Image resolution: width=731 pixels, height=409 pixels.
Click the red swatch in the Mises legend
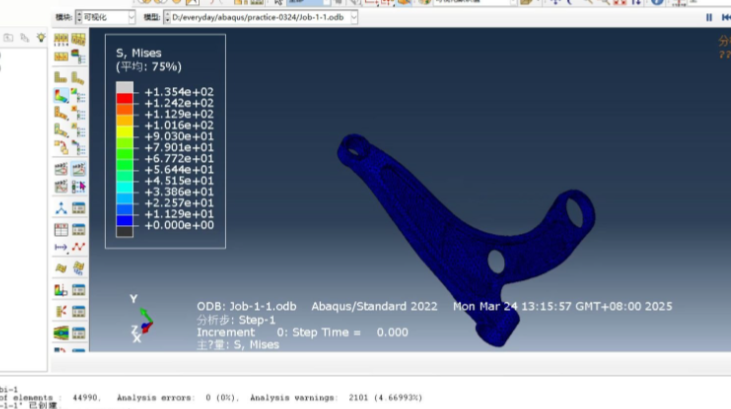coord(124,103)
